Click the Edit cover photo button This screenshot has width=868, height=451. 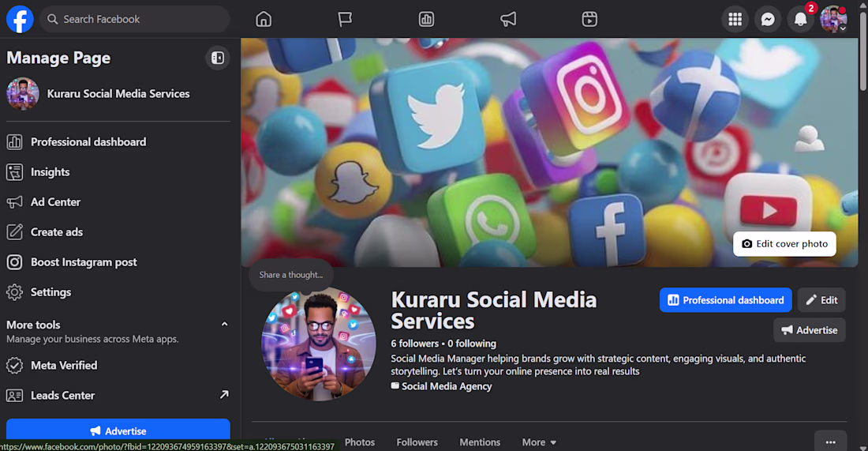click(x=784, y=244)
